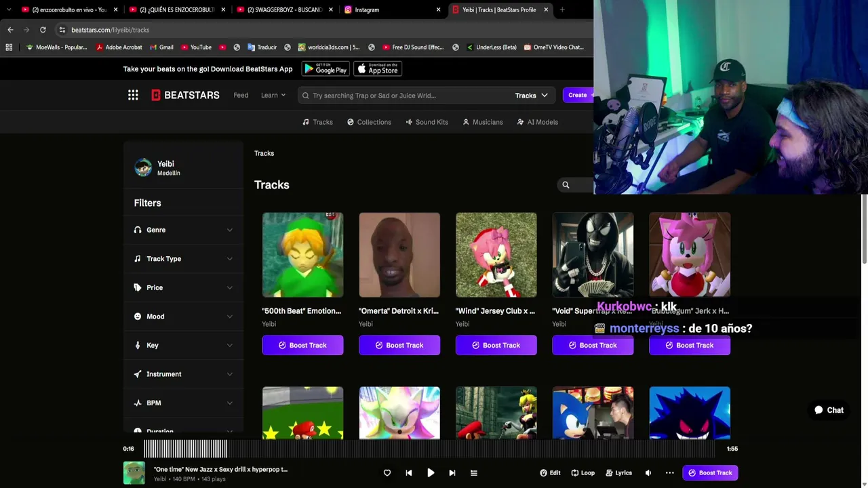
Task: Expand the Genre filter
Action: click(x=183, y=230)
